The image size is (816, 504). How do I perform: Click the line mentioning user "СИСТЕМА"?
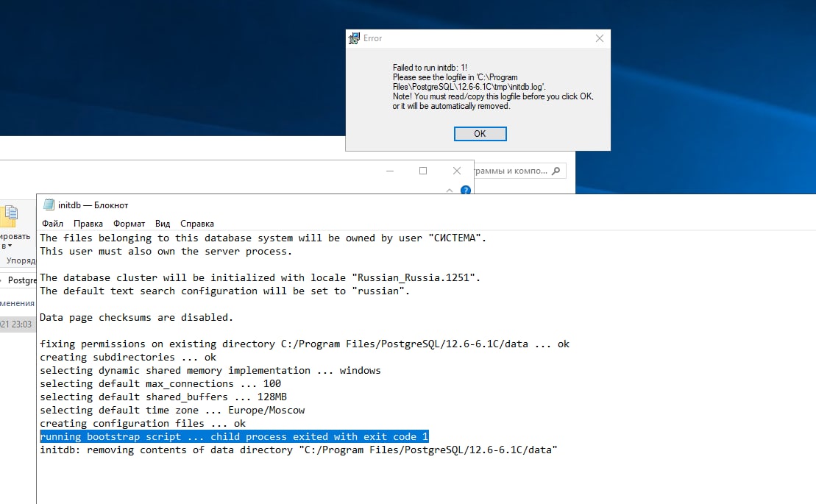click(263, 238)
